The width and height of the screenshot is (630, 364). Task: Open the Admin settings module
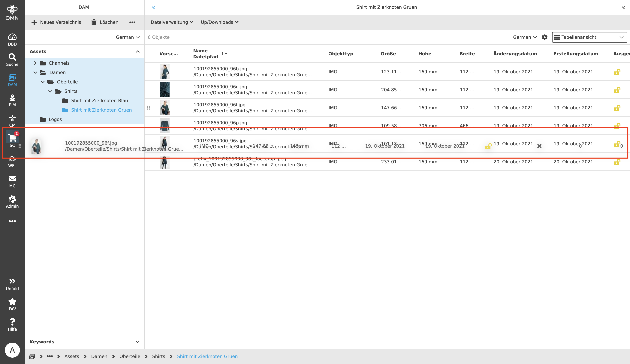[12, 201]
